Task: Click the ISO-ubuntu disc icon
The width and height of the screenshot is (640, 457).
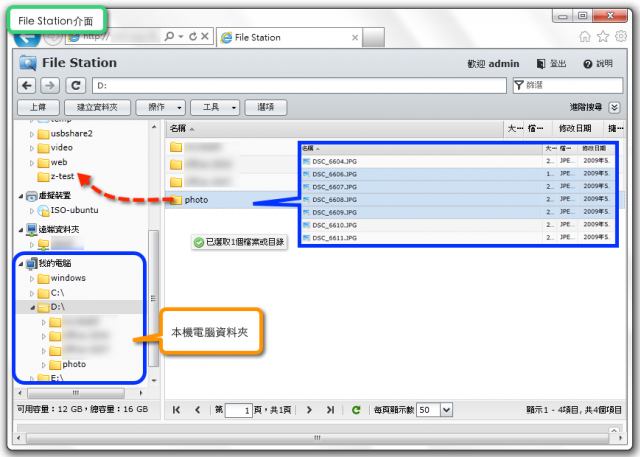Action: tap(43, 211)
